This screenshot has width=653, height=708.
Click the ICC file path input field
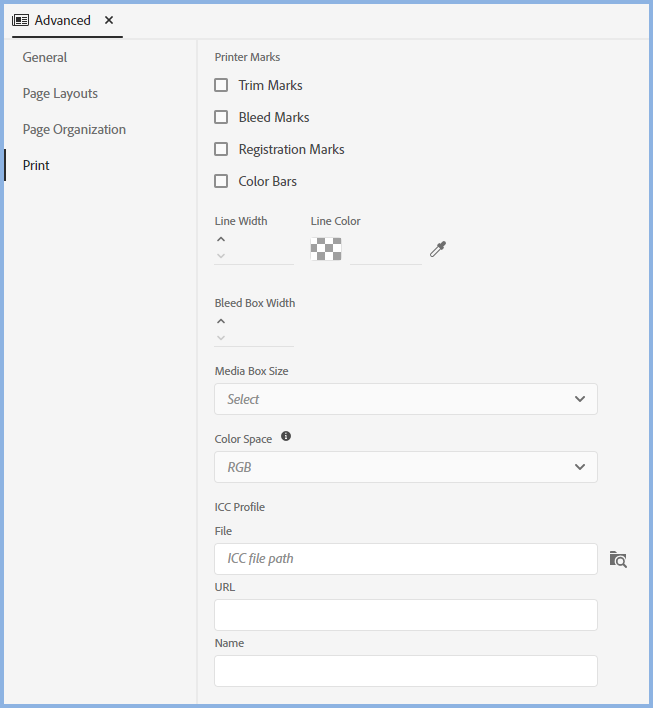click(x=405, y=559)
